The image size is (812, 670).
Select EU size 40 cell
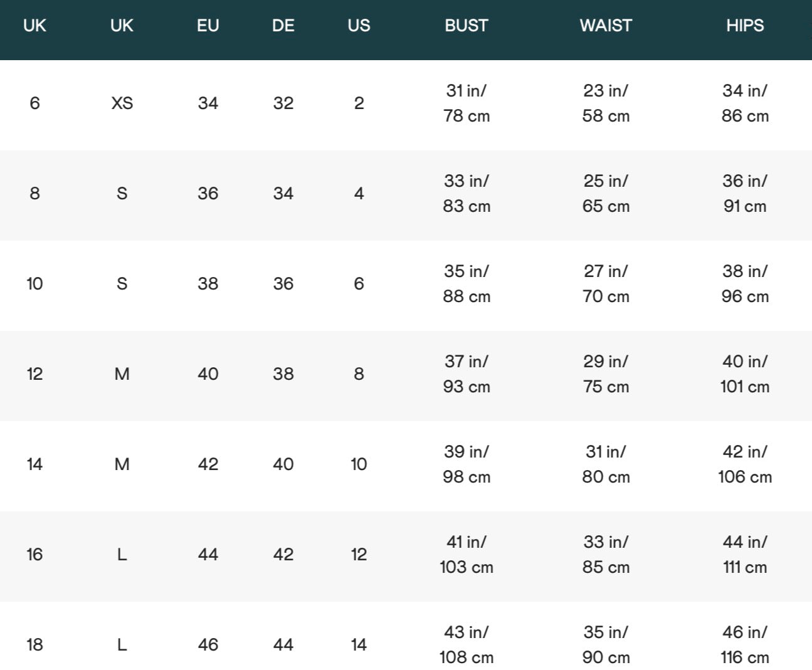point(208,374)
